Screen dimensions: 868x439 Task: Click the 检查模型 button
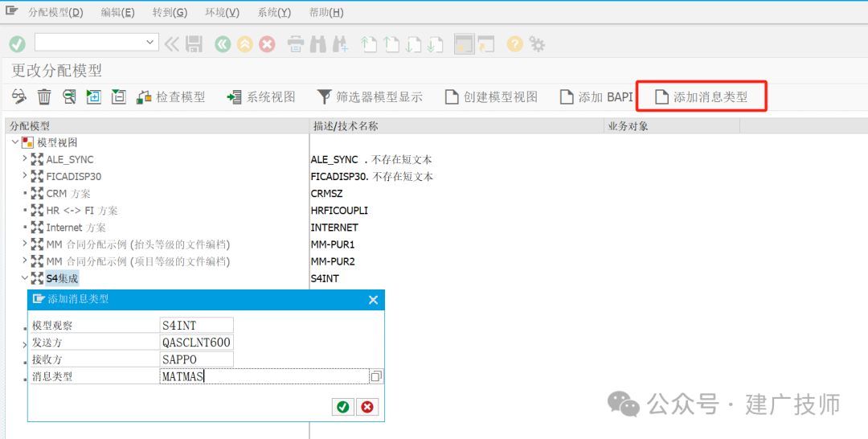click(171, 96)
